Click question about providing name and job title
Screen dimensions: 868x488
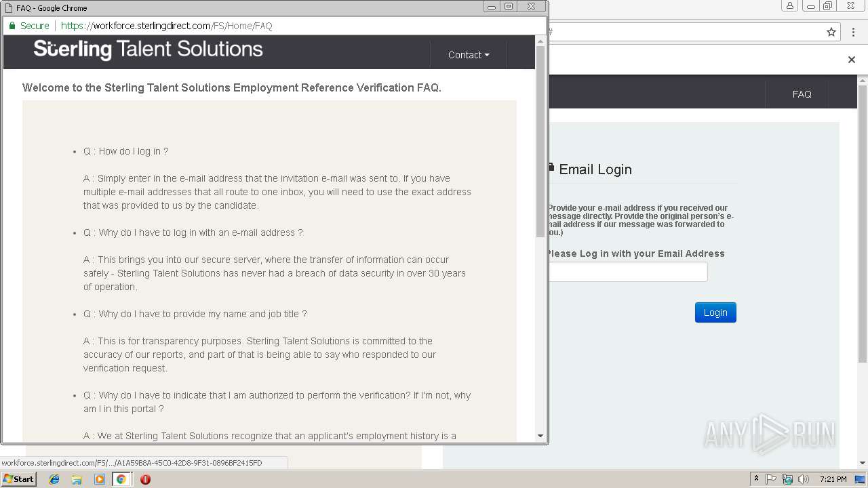(195, 314)
